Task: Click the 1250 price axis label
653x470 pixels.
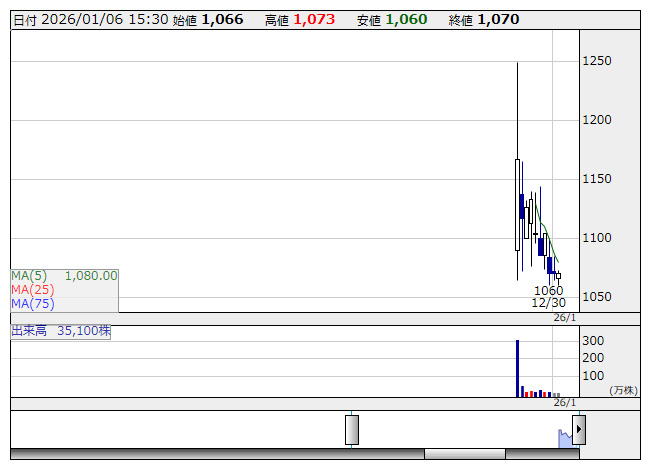Action: (597, 61)
